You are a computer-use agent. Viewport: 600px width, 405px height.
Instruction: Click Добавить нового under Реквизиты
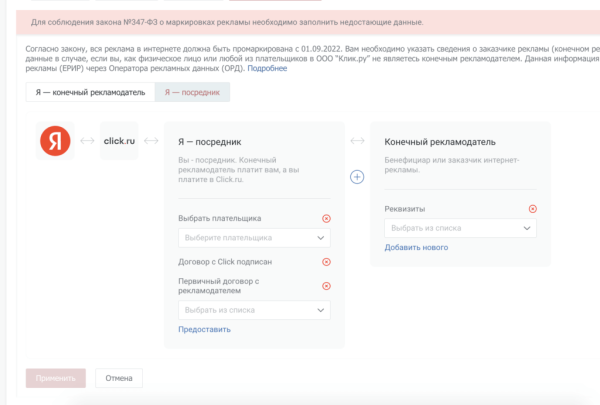coord(416,247)
